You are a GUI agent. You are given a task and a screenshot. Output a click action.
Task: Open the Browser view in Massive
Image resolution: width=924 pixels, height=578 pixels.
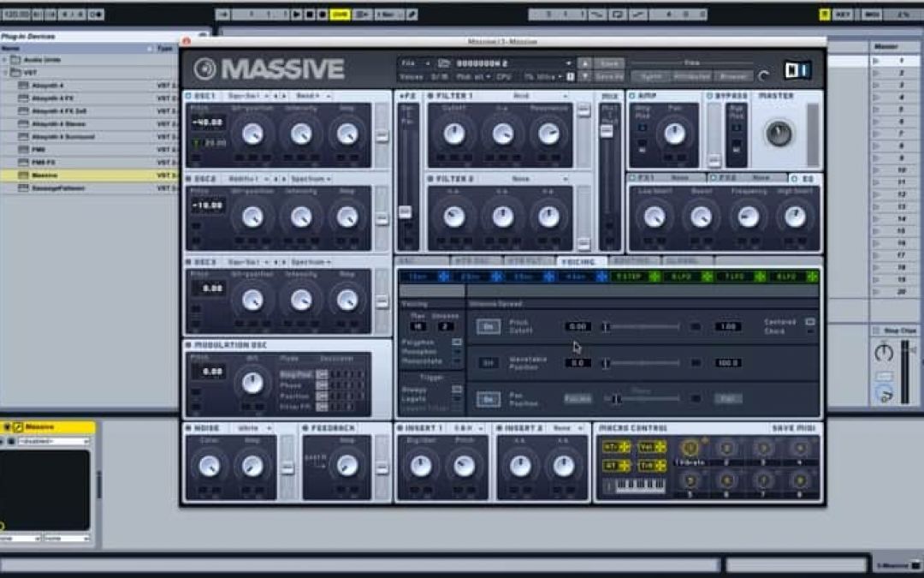[x=734, y=77]
